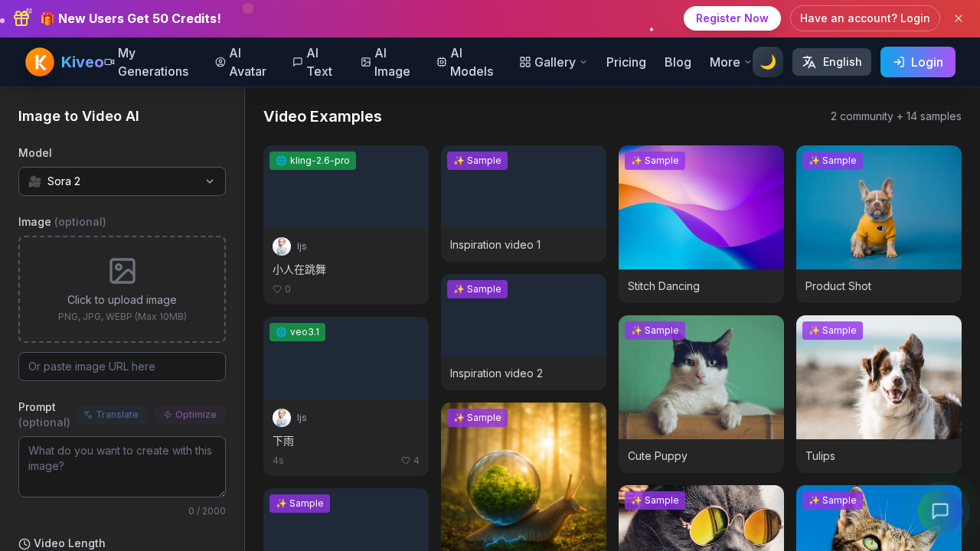Toggle dark mode with the moon icon
980x551 pixels.
767,62
